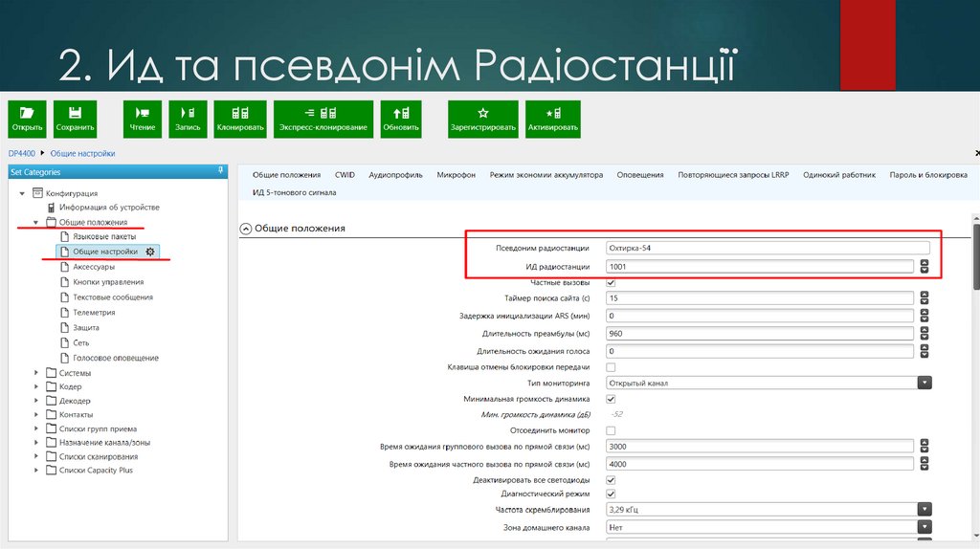This screenshot has width=980, height=549.
Task: Adjust Таймер поиска сайта stepper
Action: click(924, 297)
